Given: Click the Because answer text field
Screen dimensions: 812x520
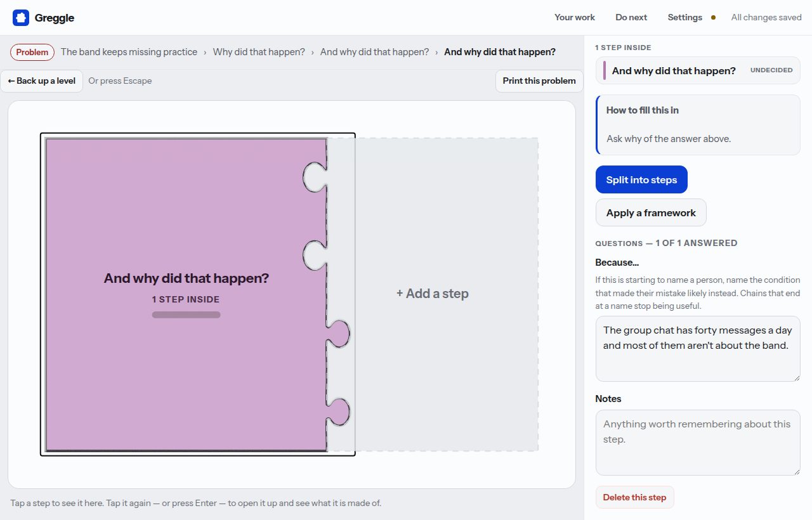Looking at the screenshot, I should [698, 349].
